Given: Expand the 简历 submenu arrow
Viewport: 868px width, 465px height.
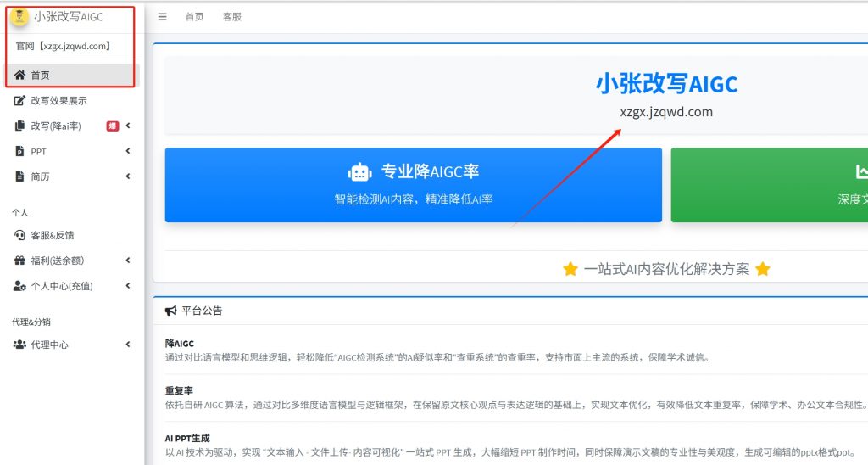Looking at the screenshot, I should 128,176.
